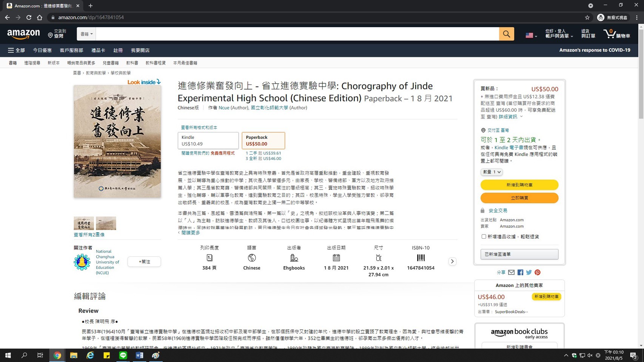Click 學校與教學 breadcrumb
This screenshot has width=644, height=362.
pos(121,73)
